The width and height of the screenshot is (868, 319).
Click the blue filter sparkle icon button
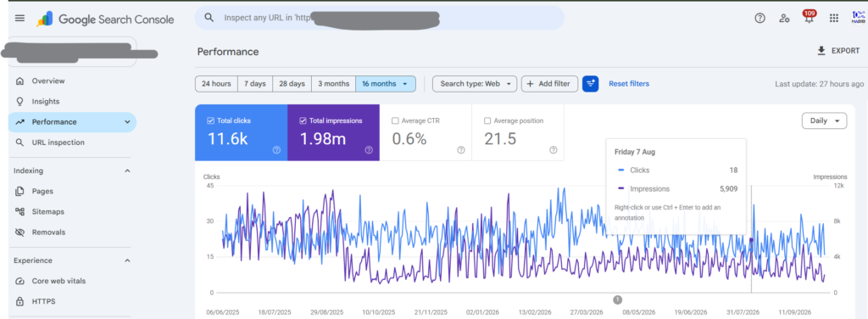[590, 84]
